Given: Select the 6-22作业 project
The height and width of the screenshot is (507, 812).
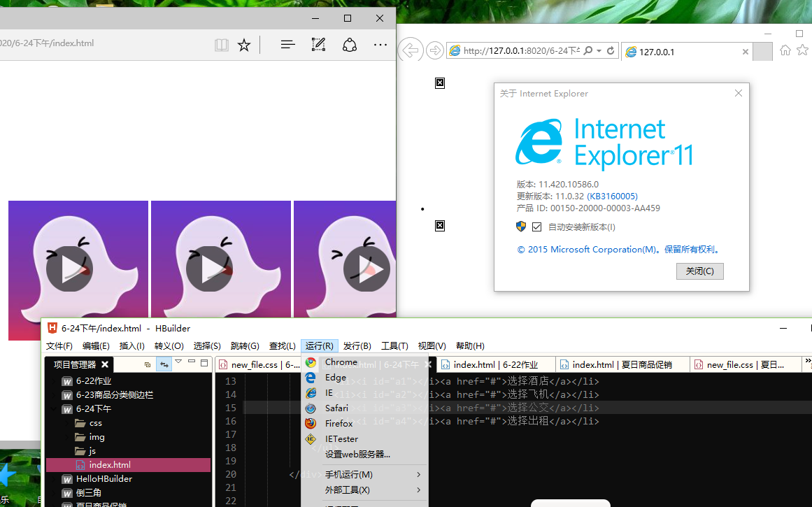Looking at the screenshot, I should coord(94,381).
